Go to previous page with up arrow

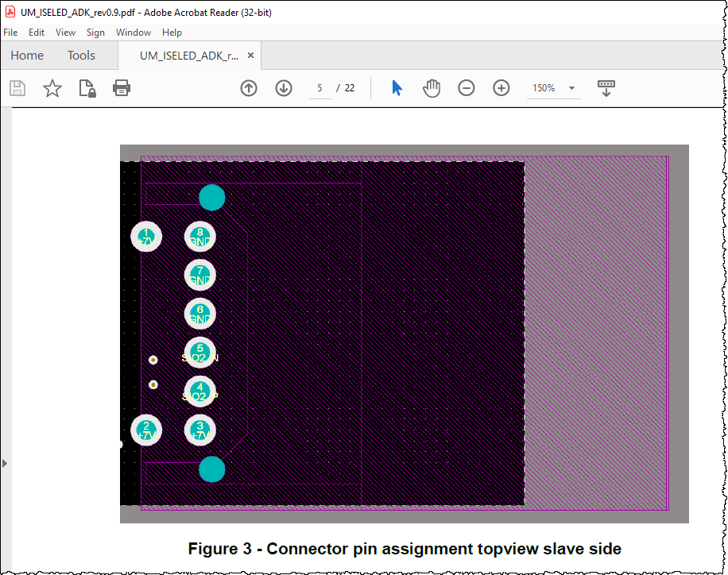coord(248,88)
